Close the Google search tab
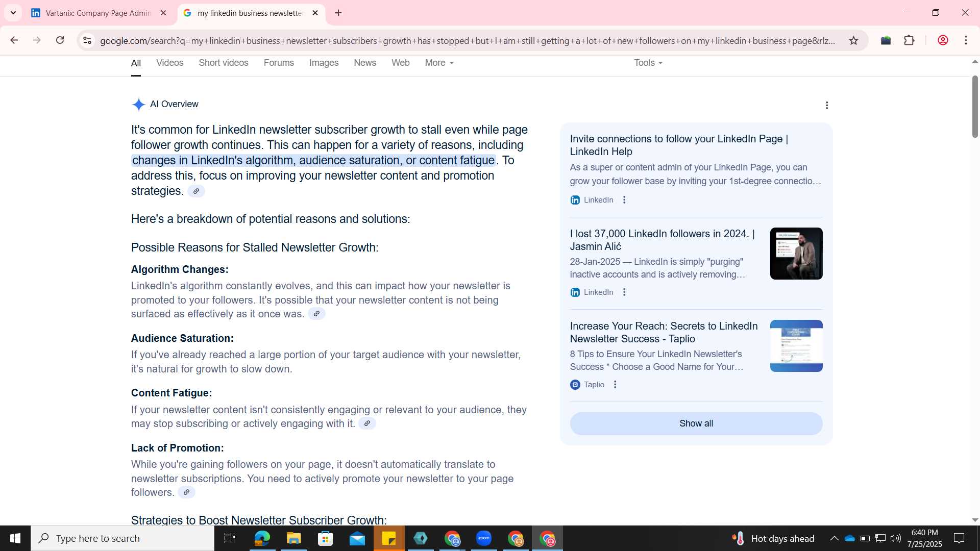This screenshot has height=551, width=980. pos(315,13)
